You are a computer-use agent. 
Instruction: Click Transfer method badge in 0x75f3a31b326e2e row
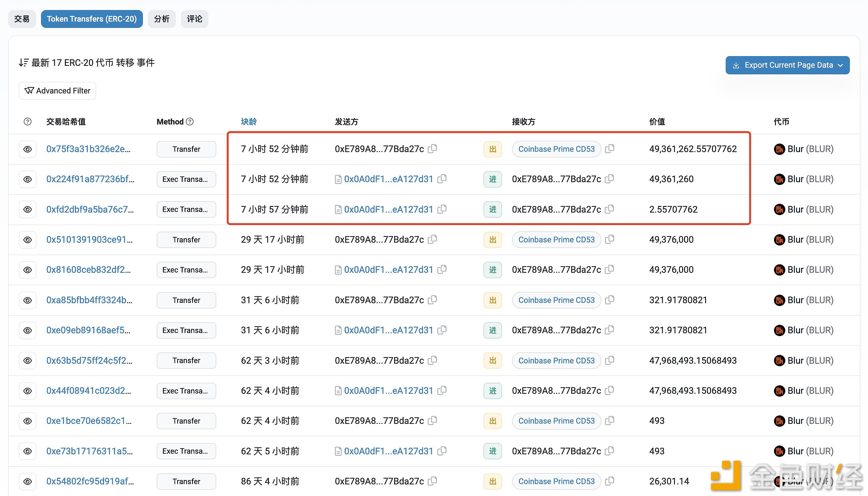tap(186, 149)
